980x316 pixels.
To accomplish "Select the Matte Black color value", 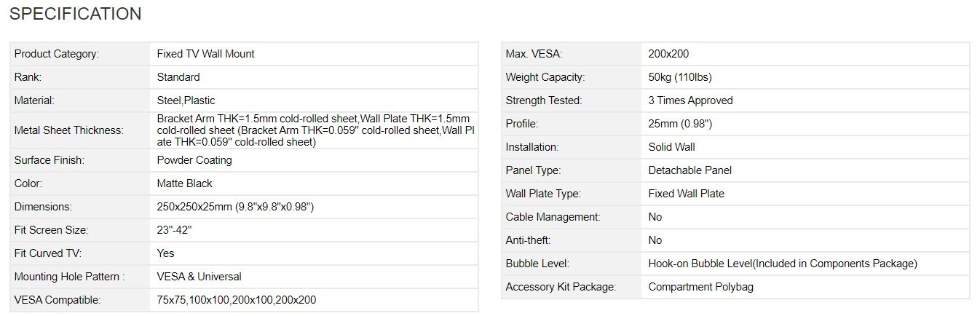I will [x=185, y=183].
